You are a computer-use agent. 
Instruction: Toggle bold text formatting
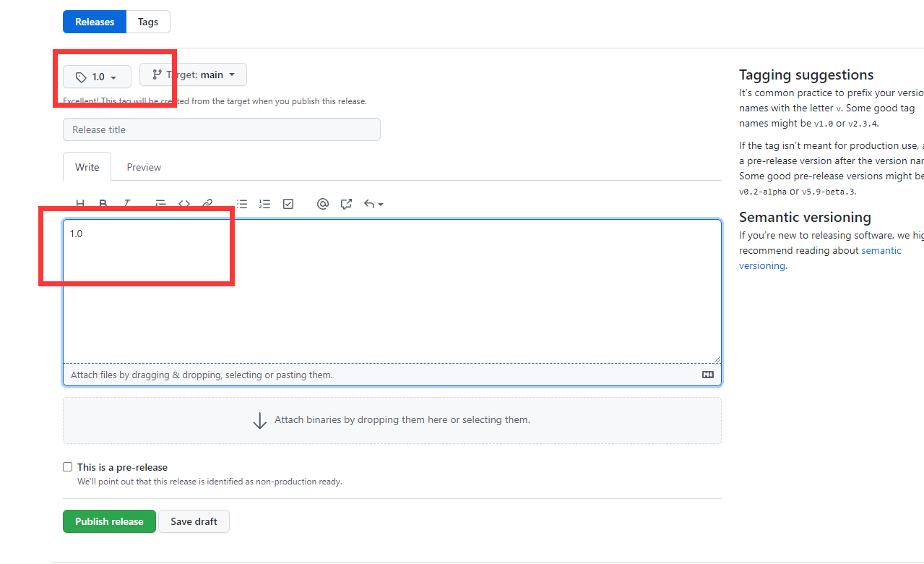click(103, 204)
